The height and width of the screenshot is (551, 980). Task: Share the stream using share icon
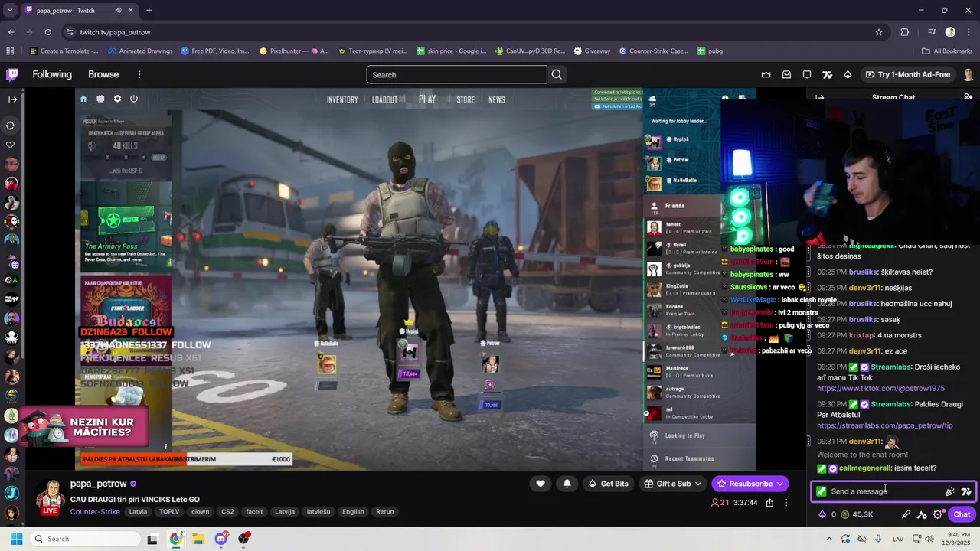coord(769,503)
